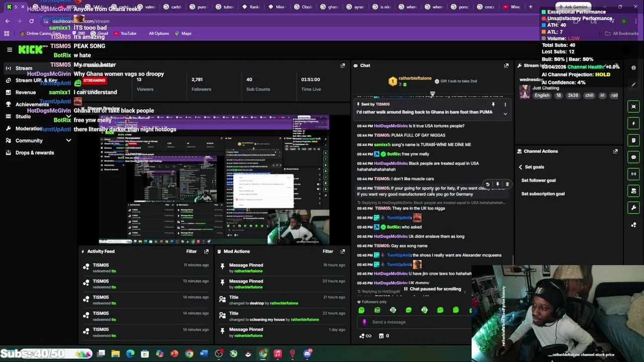Viewport: 644px width, 362px height.
Task: Reply to the hovered TISM05 Italy message
Action: (487, 185)
